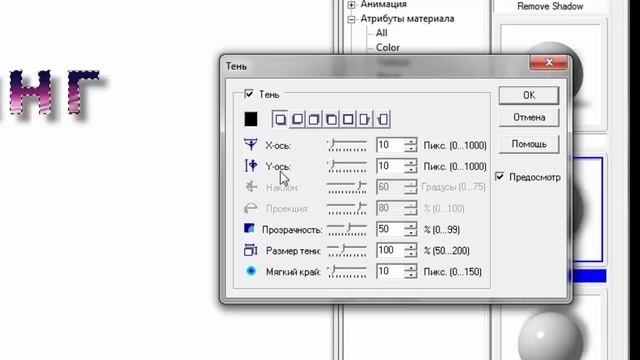This screenshot has height=360, width=640.
Task: Increase Прозрачность with spinner up arrow
Action: coord(411,226)
